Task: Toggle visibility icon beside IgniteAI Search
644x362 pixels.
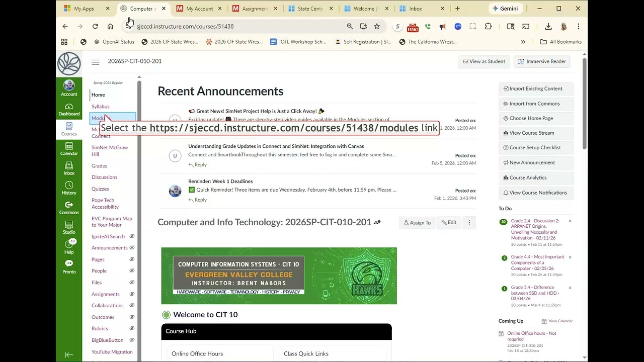Action: 132,236
